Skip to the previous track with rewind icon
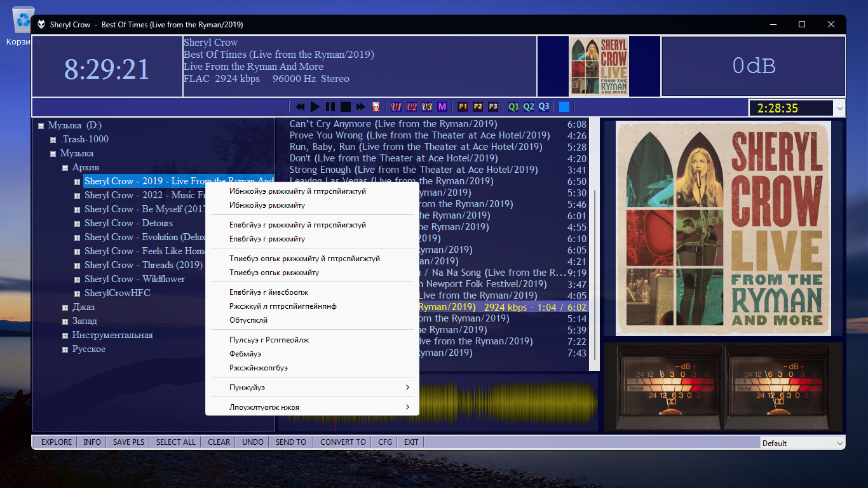 (x=300, y=107)
